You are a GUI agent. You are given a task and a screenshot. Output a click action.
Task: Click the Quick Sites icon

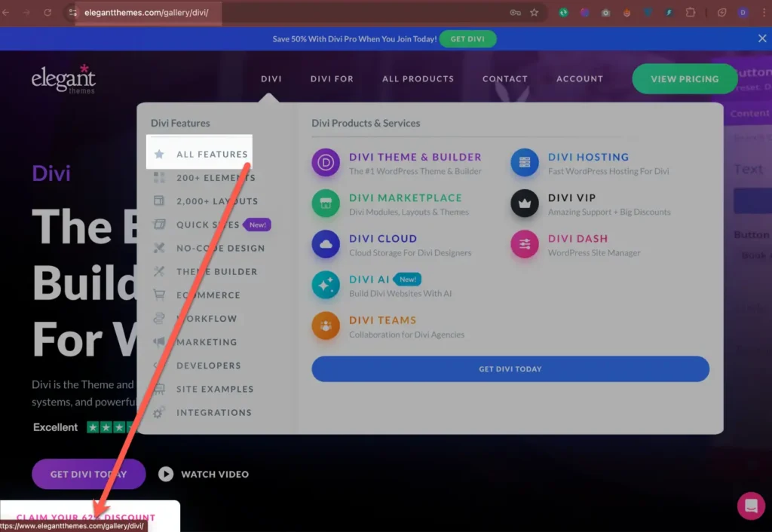tap(159, 225)
